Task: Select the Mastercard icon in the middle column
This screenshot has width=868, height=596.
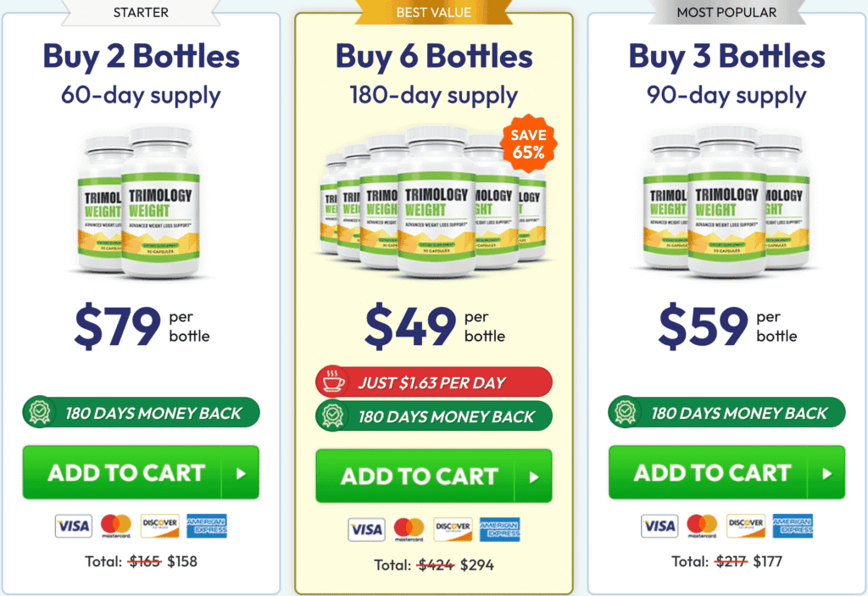Action: pos(411,529)
